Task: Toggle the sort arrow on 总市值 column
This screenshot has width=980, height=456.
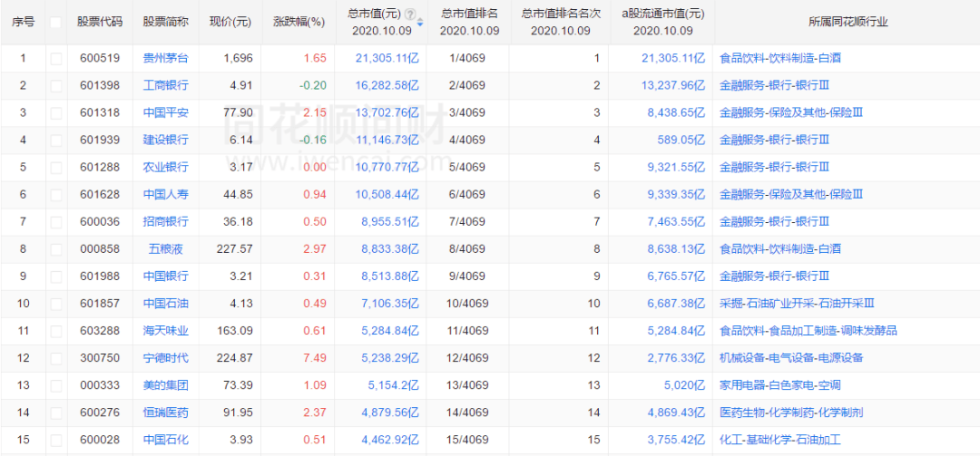Action: [x=420, y=23]
